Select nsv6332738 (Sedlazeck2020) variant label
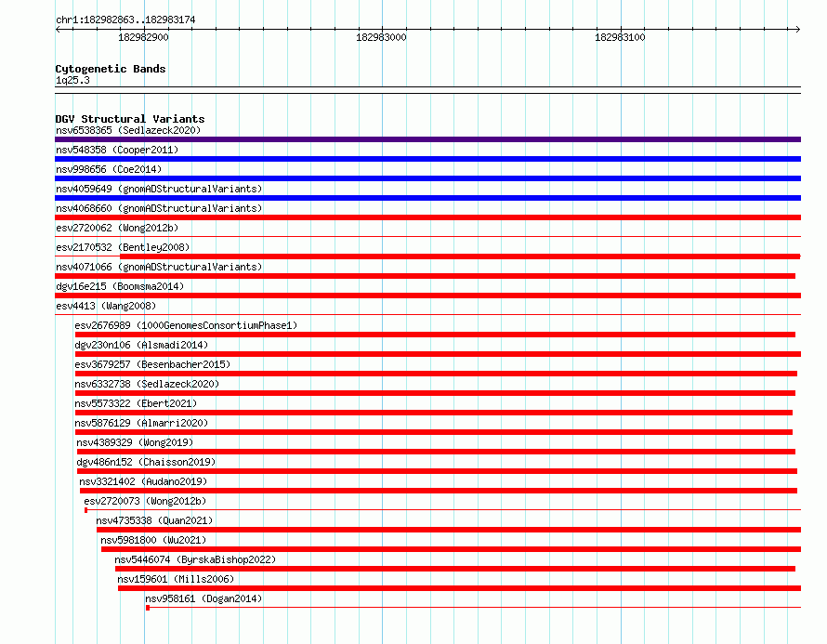 coord(147,384)
